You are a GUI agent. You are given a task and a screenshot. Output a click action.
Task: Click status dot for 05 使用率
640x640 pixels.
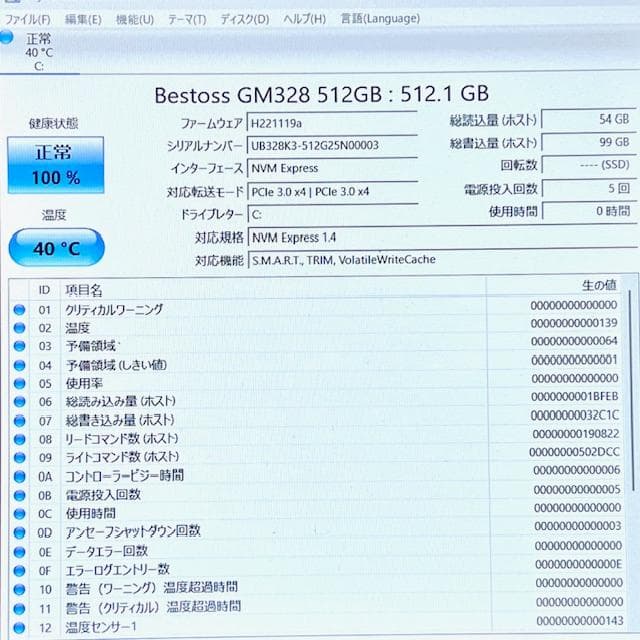[x=19, y=383]
